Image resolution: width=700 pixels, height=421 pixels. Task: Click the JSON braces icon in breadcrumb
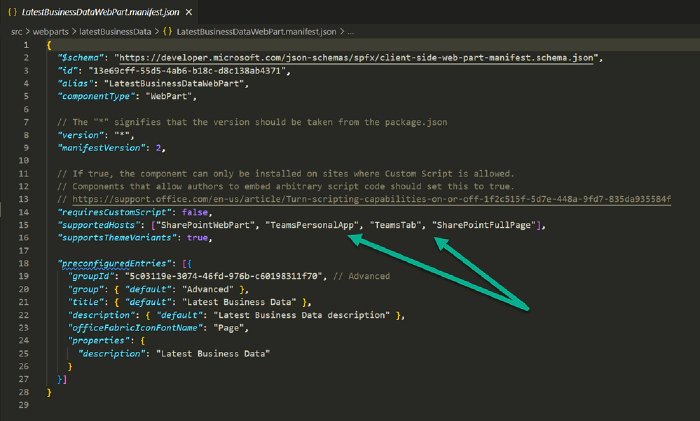tap(167, 32)
